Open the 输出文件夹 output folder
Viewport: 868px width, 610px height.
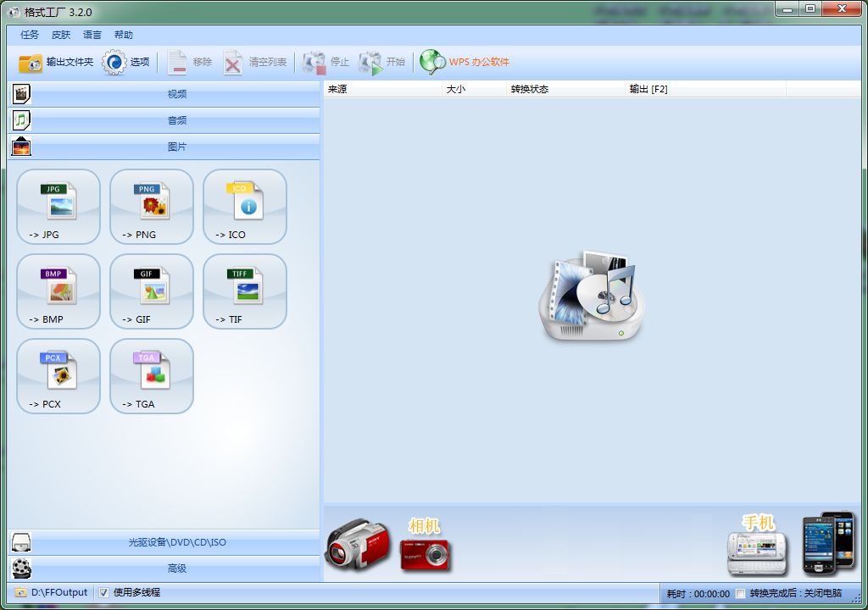pyautogui.click(x=55, y=62)
